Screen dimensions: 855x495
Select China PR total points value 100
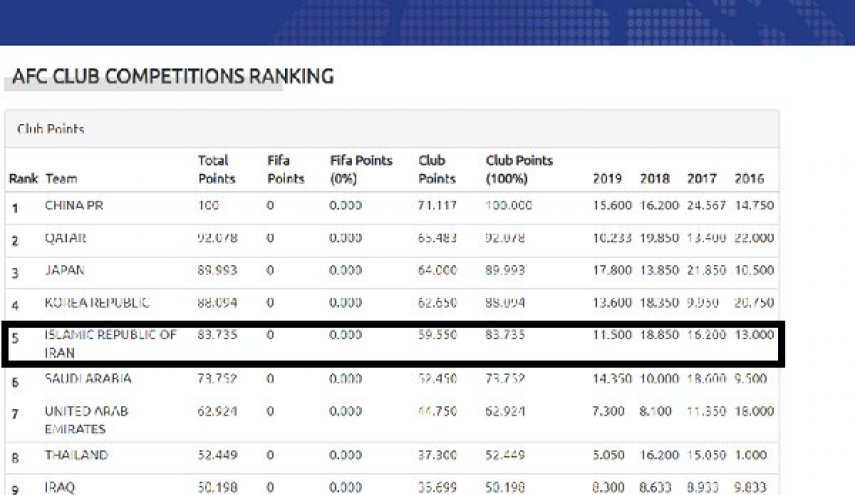coord(208,206)
